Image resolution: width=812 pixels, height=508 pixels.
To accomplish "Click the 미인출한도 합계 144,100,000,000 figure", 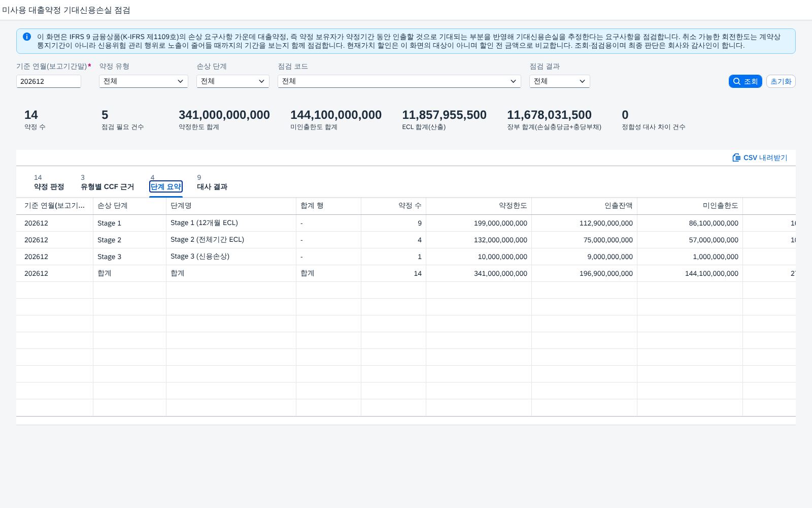I will (x=336, y=115).
